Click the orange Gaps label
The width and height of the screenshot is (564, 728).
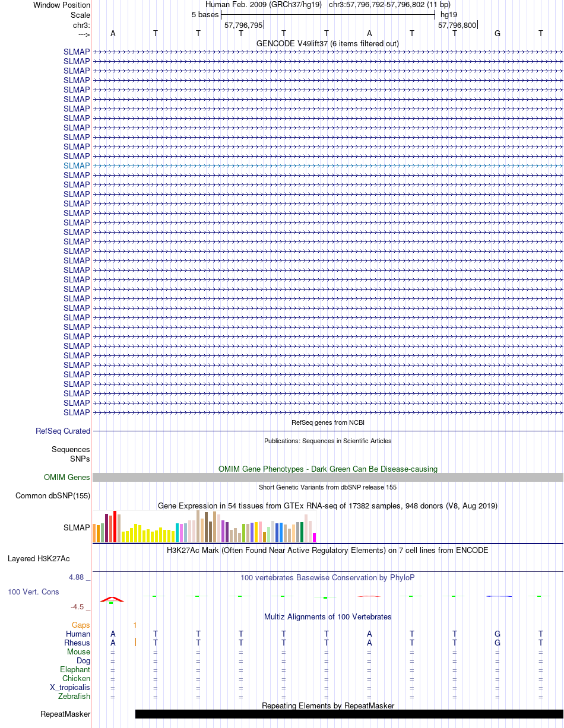coord(81,625)
